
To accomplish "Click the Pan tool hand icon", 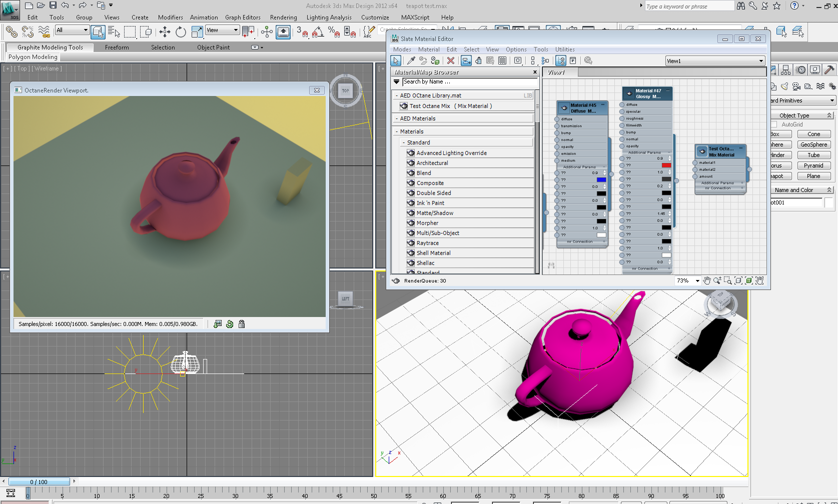I will [x=707, y=280].
